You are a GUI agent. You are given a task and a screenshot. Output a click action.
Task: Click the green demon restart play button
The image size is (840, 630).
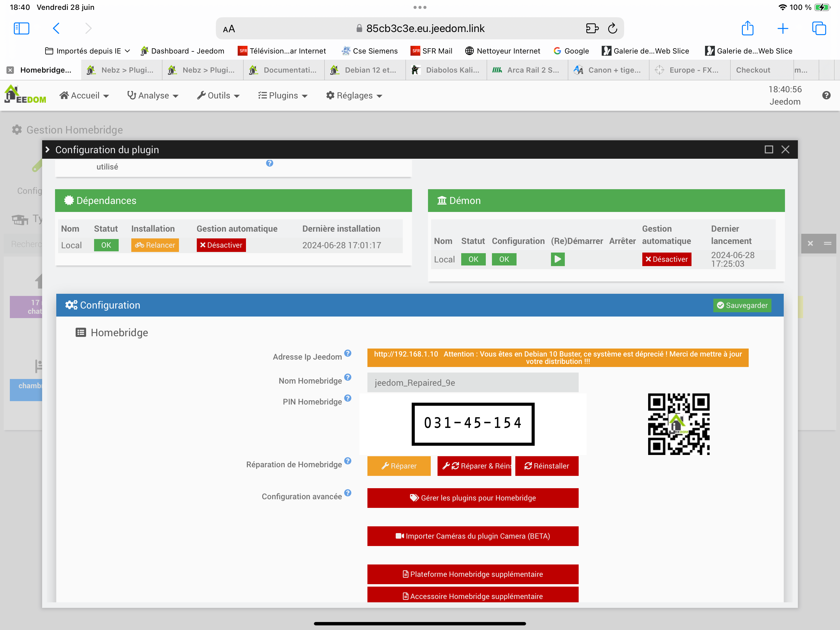[557, 259]
